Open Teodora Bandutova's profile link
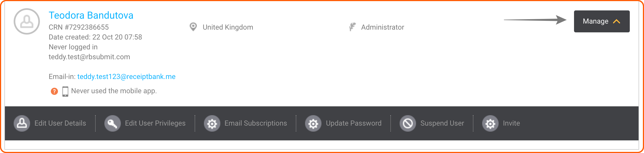Image resolution: width=644 pixels, height=153 pixels. coord(91,15)
